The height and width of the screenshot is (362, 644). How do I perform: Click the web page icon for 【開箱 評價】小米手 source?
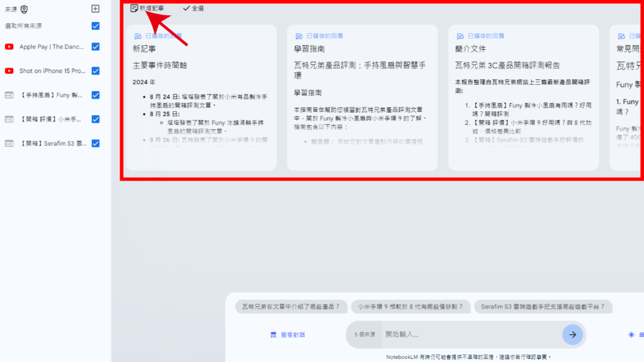tap(9, 119)
